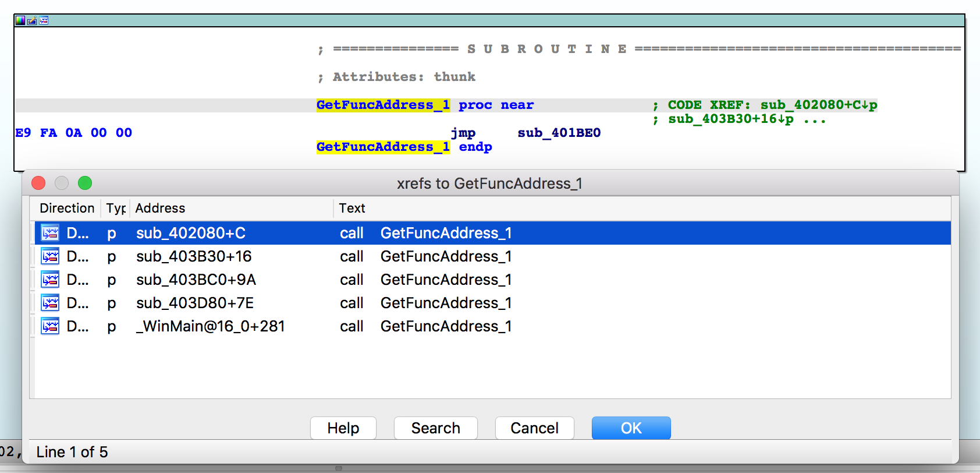
Task: Click the edit pencil icon in disassembly title bar
Action: pyautogui.click(x=32, y=20)
